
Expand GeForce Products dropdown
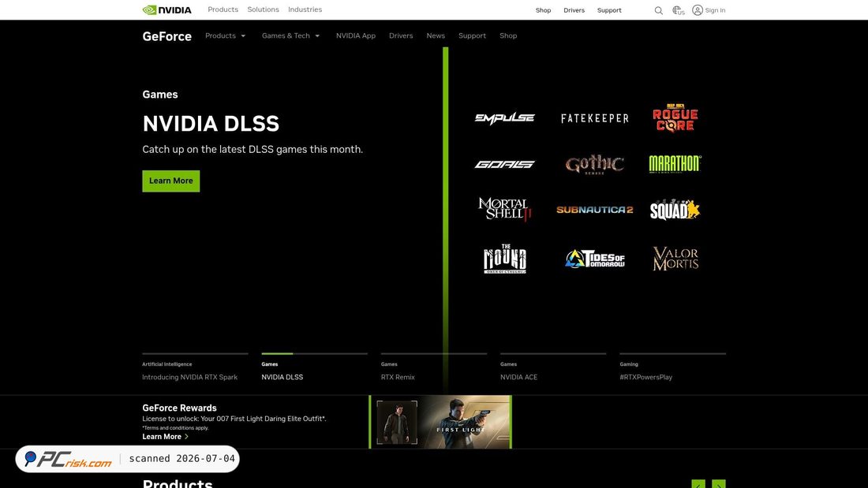[226, 35]
